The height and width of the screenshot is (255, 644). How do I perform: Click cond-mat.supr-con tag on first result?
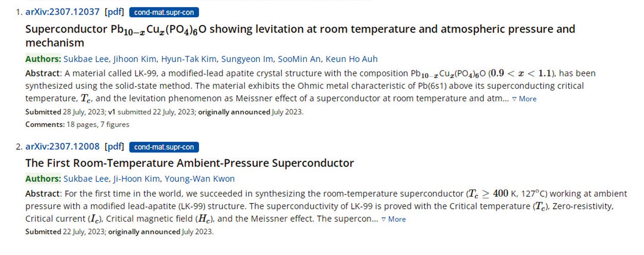pyautogui.click(x=164, y=12)
